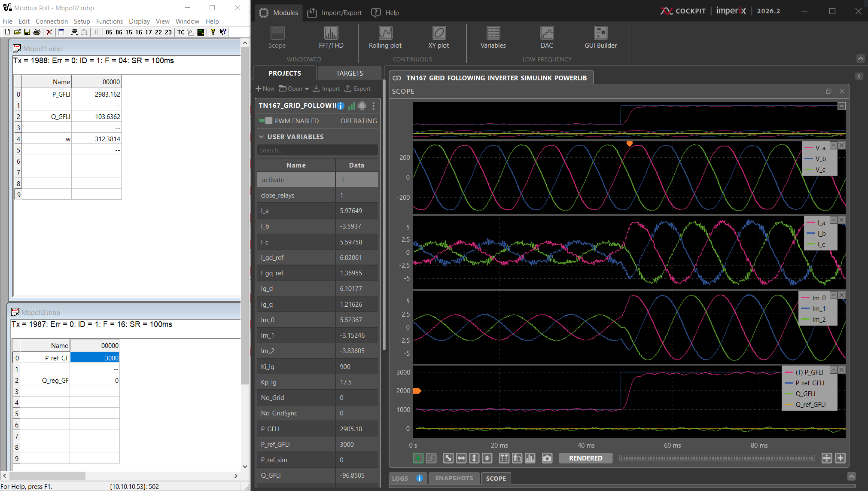Click the add plot plus icon
This screenshot has height=491, width=868.
tap(840, 458)
